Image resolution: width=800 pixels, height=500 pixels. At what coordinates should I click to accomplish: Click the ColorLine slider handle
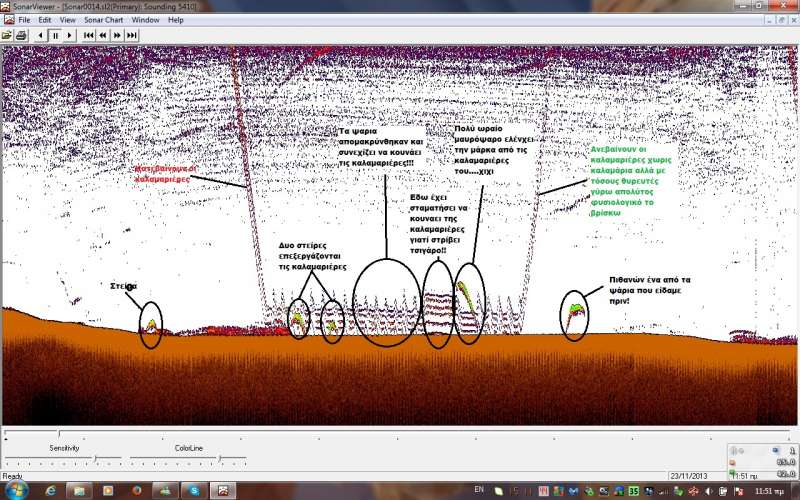(220, 459)
